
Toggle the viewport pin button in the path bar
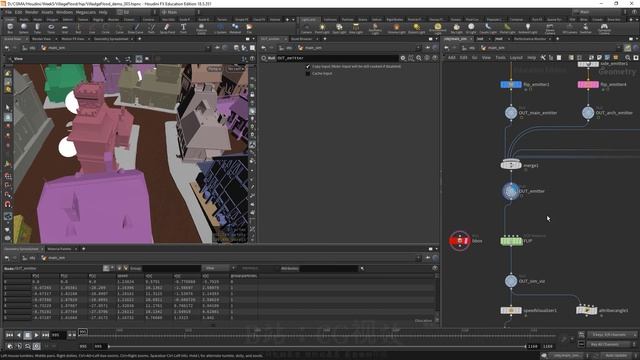pyautogui.click(x=217, y=48)
